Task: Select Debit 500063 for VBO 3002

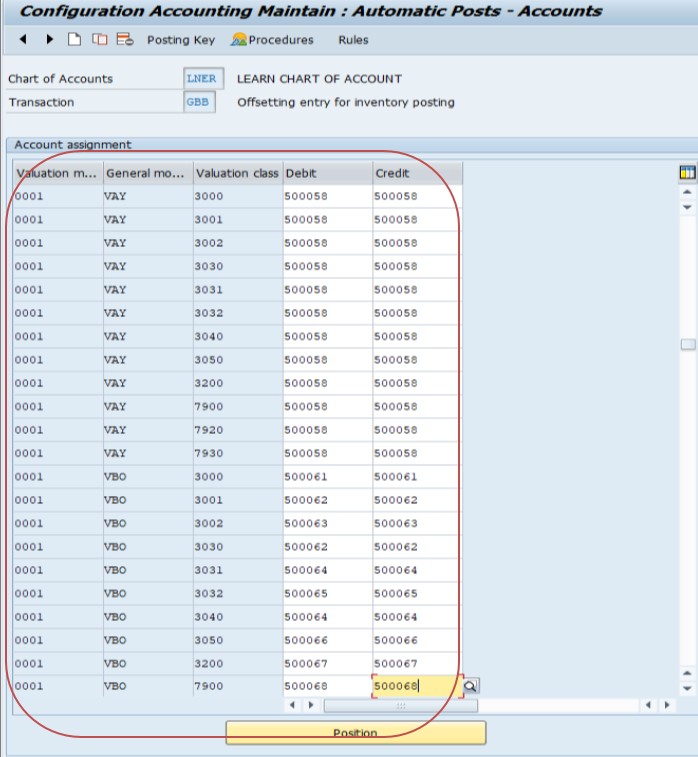Action: point(328,523)
